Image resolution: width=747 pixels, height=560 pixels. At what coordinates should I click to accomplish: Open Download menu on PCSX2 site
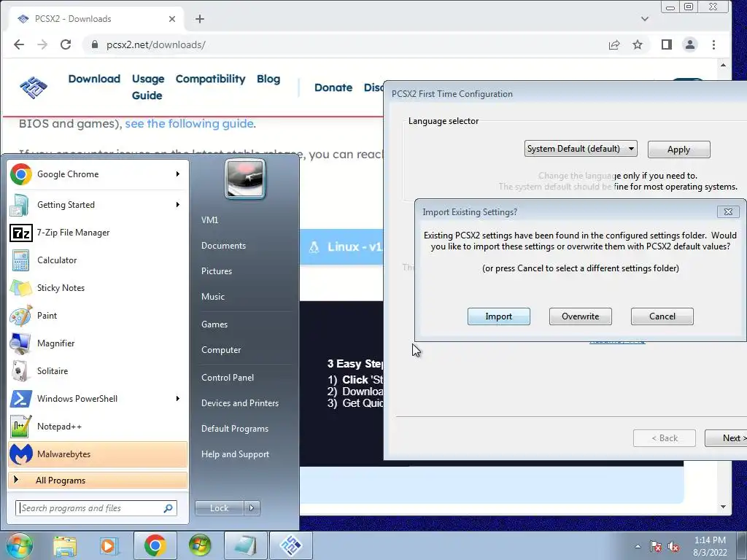[94, 79]
